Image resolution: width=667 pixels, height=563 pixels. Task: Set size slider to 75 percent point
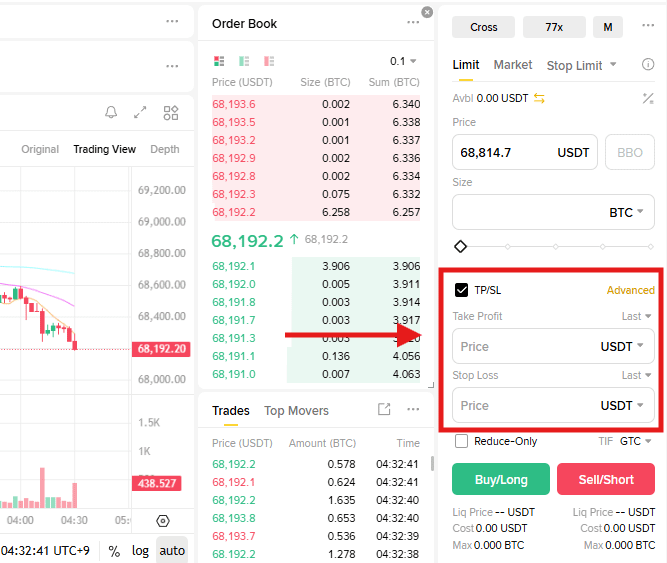pyautogui.click(x=603, y=247)
